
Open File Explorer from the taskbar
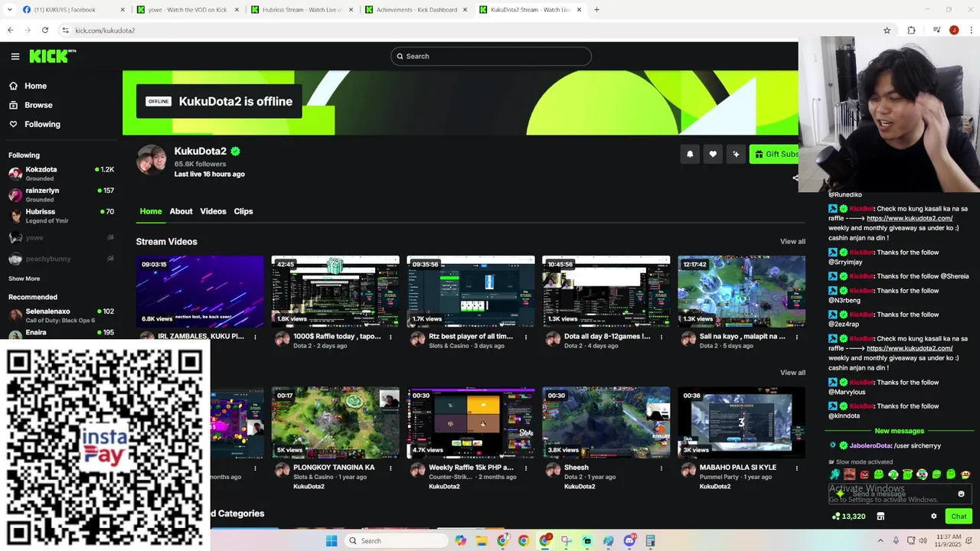tap(482, 540)
